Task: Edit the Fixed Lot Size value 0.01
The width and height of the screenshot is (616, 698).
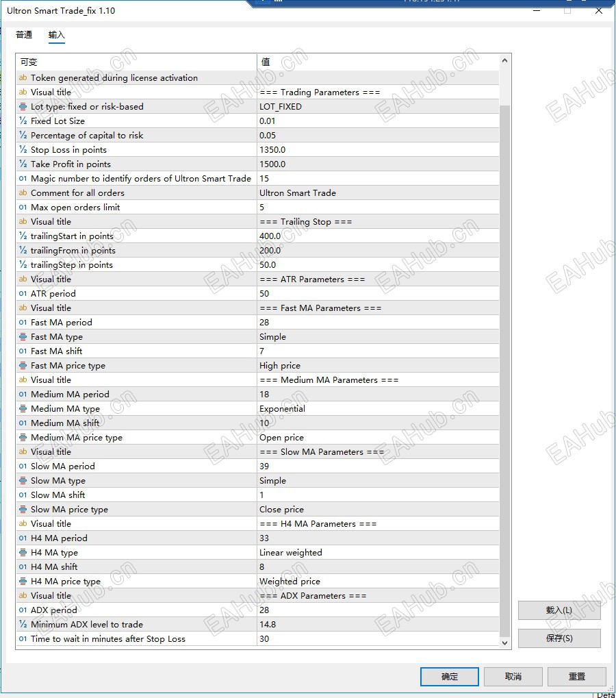Action: pyautogui.click(x=378, y=121)
